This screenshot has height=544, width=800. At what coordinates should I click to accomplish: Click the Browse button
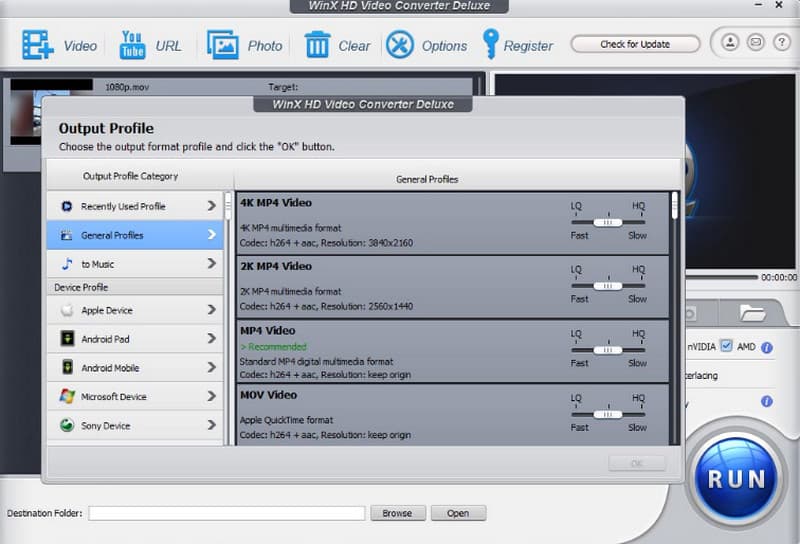click(397, 513)
